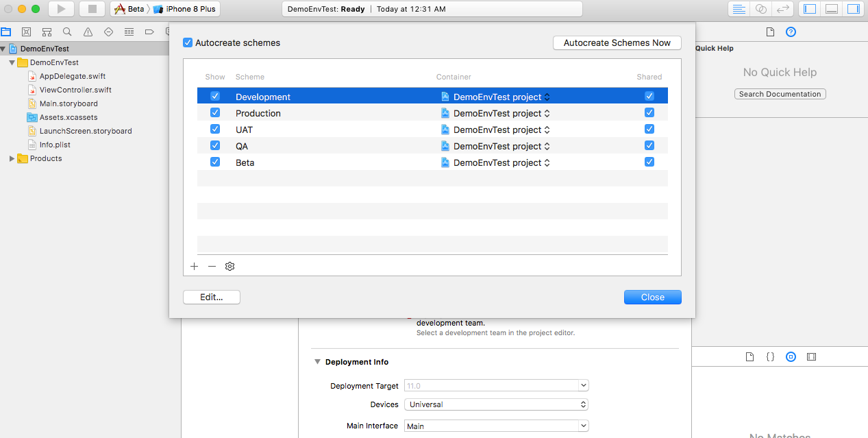
Task: Show the File inspector
Action: click(770, 32)
